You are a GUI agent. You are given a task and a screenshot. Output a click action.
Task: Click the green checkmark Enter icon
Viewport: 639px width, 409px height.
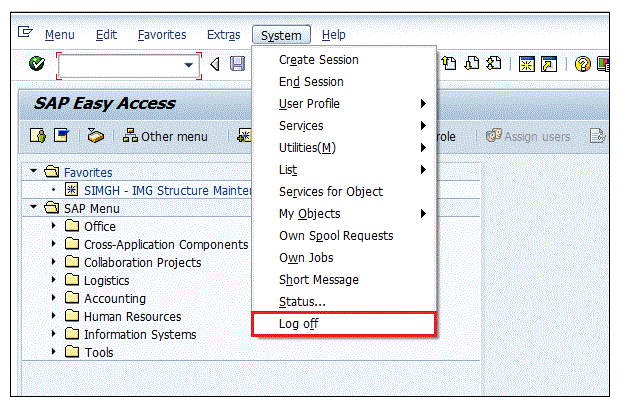[37, 64]
